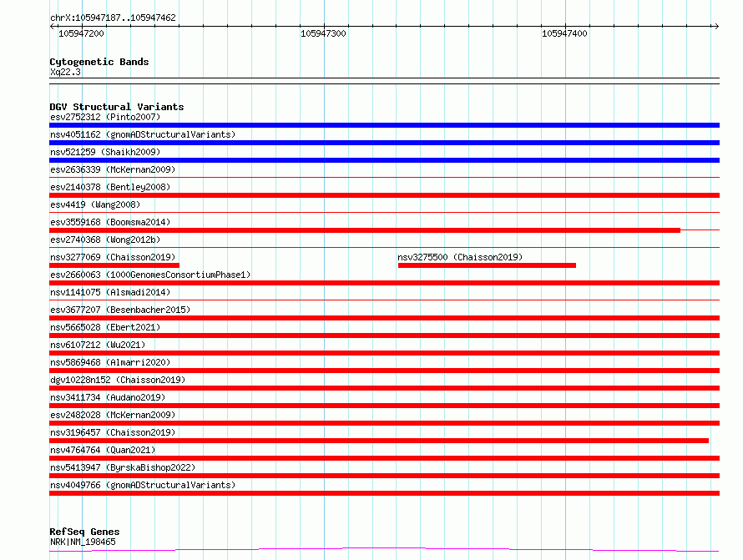Select the Xq22.3 band label
This screenshot has width=743, height=560.
[x=65, y=72]
